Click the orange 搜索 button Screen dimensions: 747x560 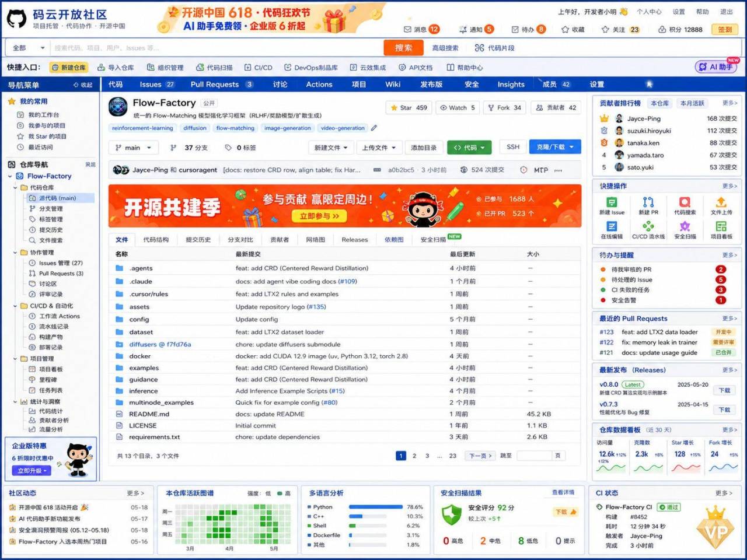click(403, 48)
